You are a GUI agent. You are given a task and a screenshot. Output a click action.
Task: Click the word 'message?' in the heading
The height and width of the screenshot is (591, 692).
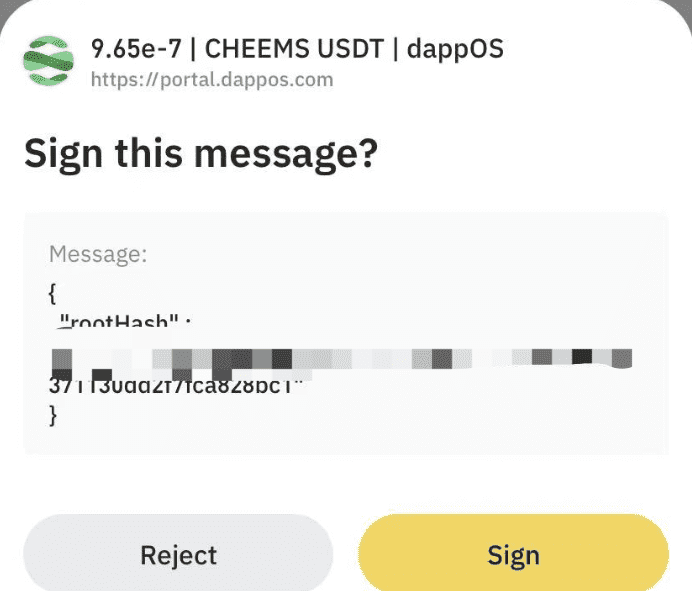click(286, 154)
